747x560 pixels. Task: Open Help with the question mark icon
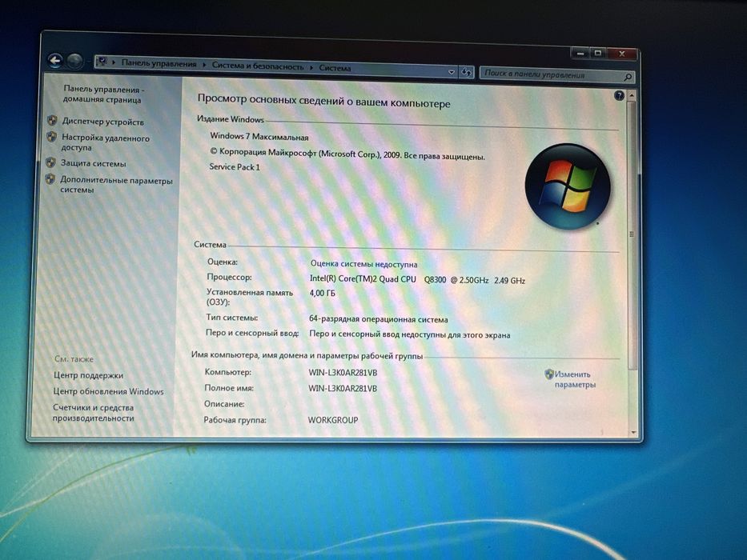tap(619, 96)
